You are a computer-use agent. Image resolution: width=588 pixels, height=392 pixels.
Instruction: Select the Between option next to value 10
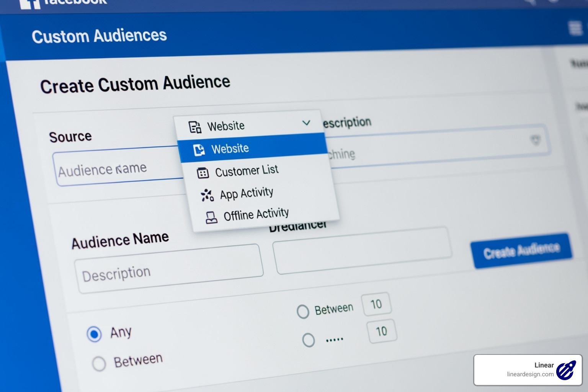(x=304, y=311)
